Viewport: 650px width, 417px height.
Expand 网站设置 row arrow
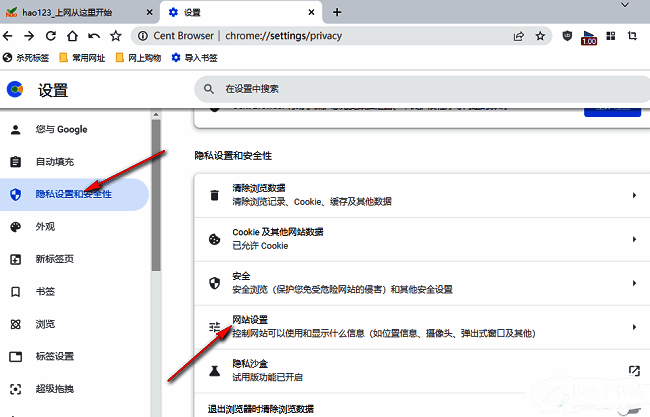(634, 327)
